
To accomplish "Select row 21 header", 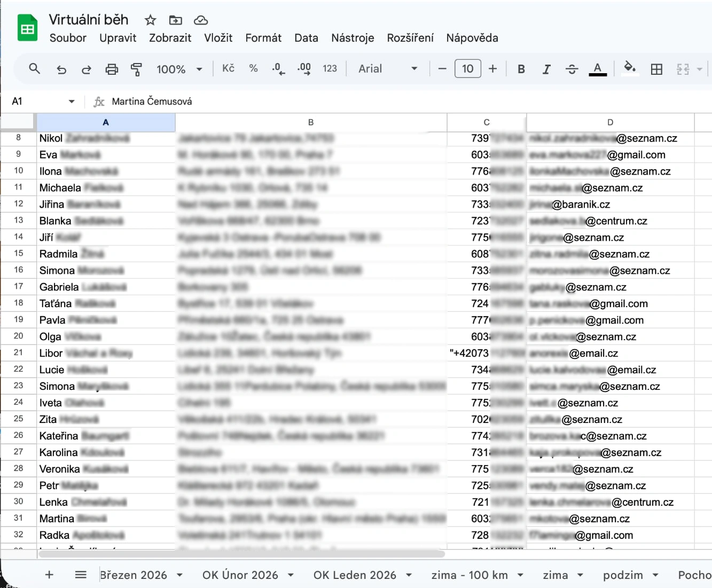I will [18, 352].
